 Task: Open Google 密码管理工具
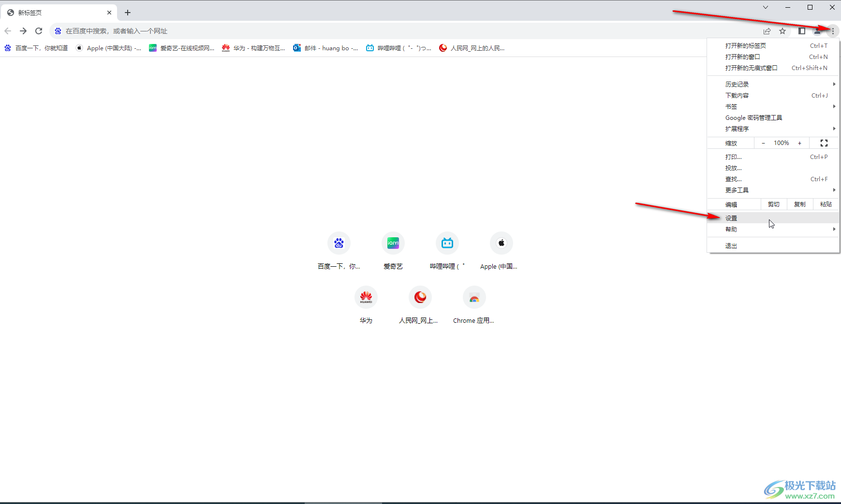click(x=773, y=117)
